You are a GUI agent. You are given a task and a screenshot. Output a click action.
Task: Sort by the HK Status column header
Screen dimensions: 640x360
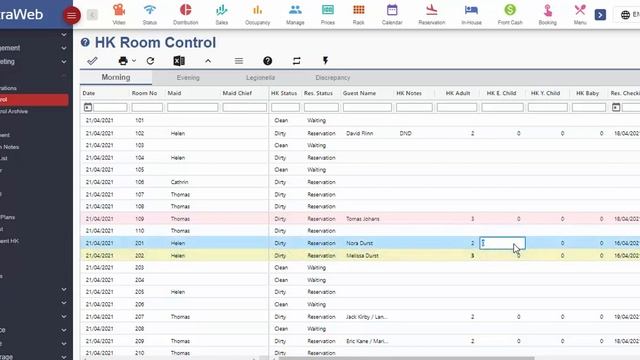click(x=284, y=93)
